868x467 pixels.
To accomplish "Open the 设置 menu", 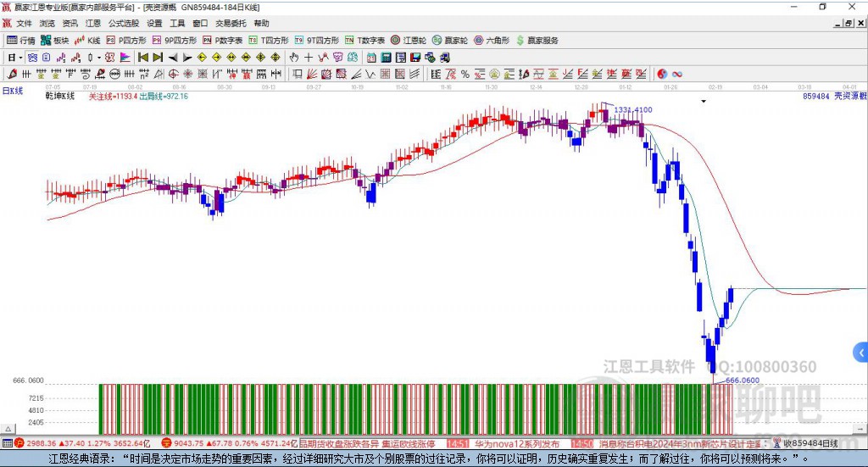I will click(154, 23).
